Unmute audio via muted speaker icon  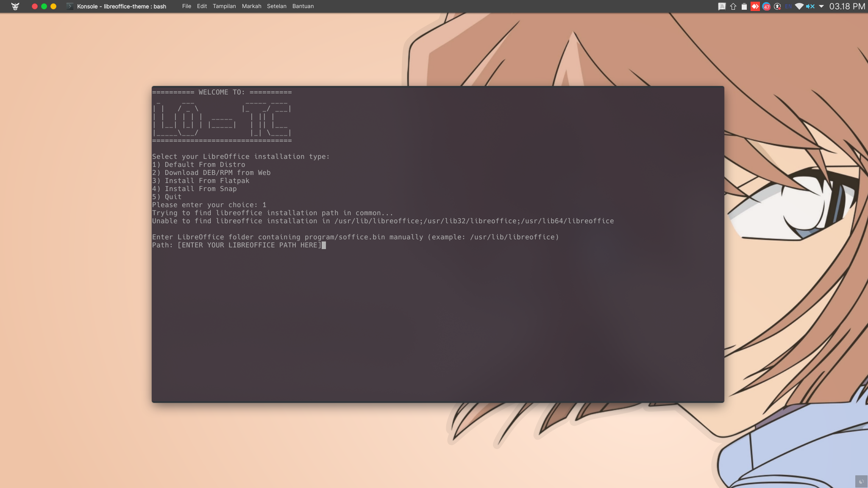pyautogui.click(x=810, y=6)
